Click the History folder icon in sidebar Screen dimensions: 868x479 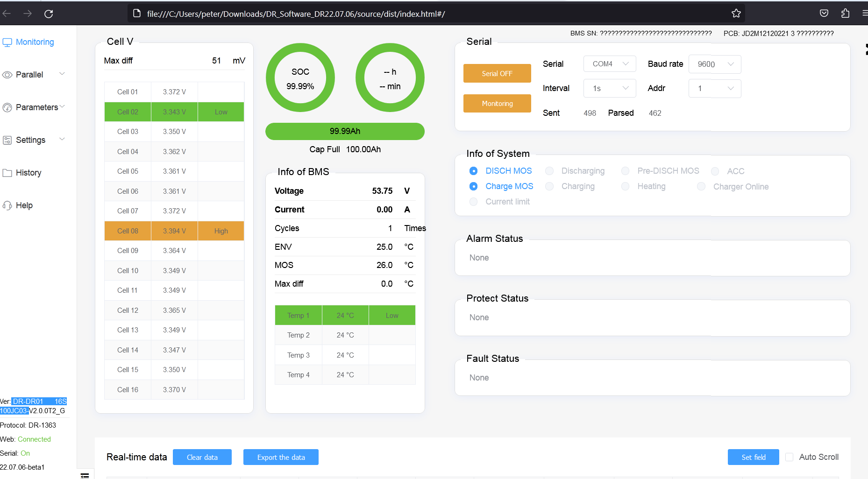pyautogui.click(x=7, y=173)
